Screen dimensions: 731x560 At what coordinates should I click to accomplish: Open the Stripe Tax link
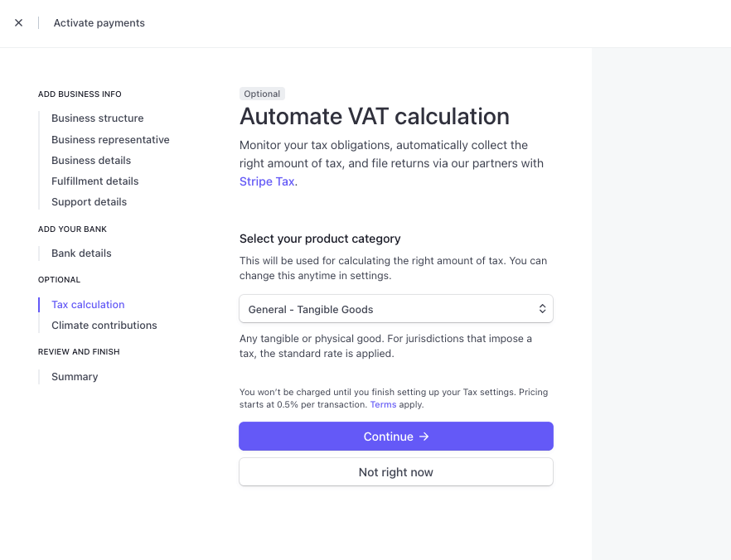pos(267,181)
